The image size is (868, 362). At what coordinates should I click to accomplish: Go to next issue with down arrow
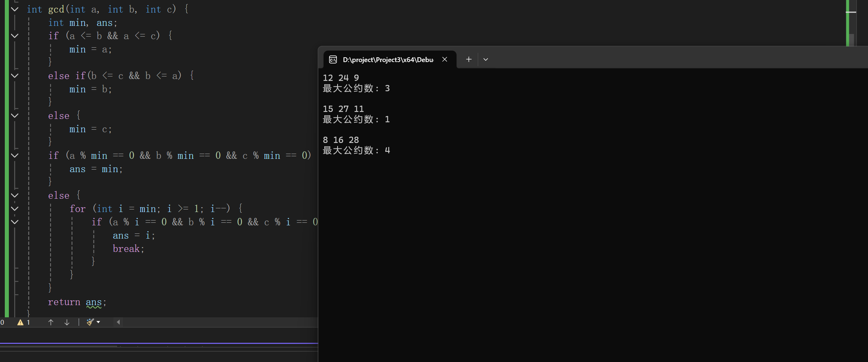click(67, 322)
